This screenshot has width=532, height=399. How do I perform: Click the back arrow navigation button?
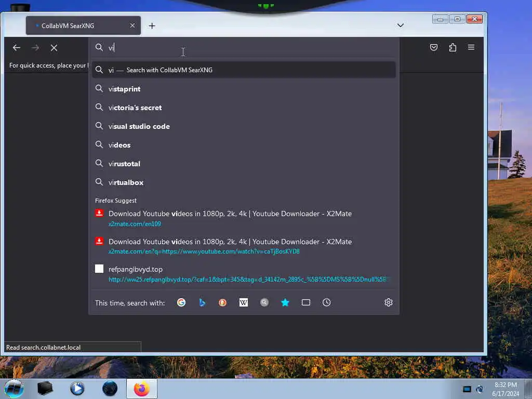click(16, 48)
